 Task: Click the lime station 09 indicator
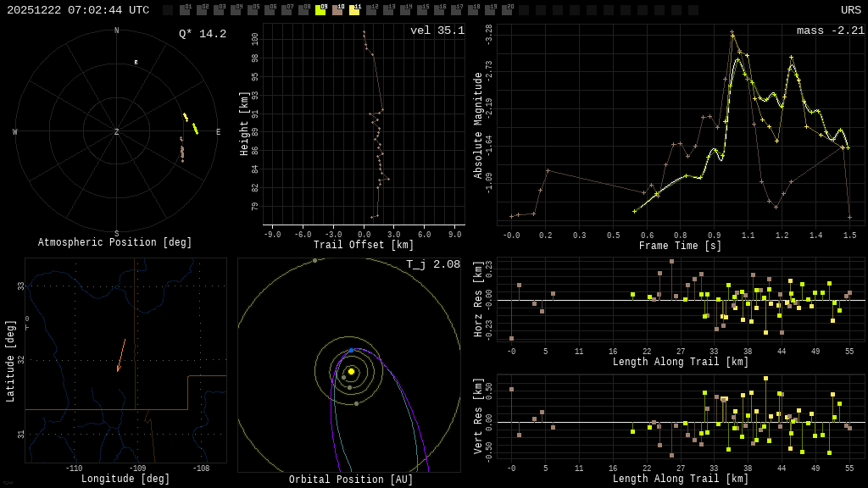320,10
